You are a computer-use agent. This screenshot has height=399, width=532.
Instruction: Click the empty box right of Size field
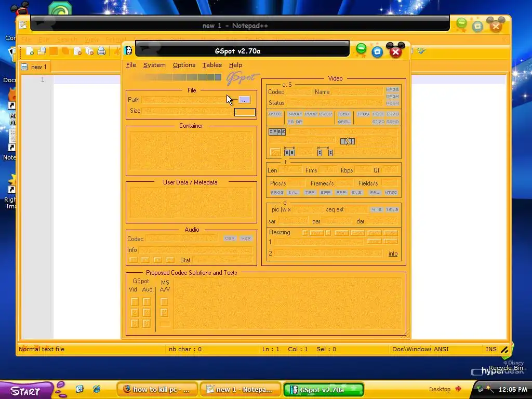click(245, 112)
